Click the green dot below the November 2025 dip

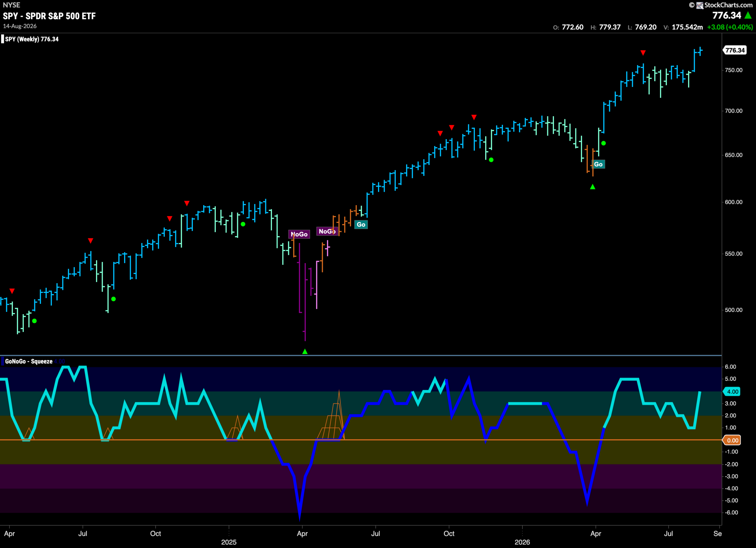[491, 160]
